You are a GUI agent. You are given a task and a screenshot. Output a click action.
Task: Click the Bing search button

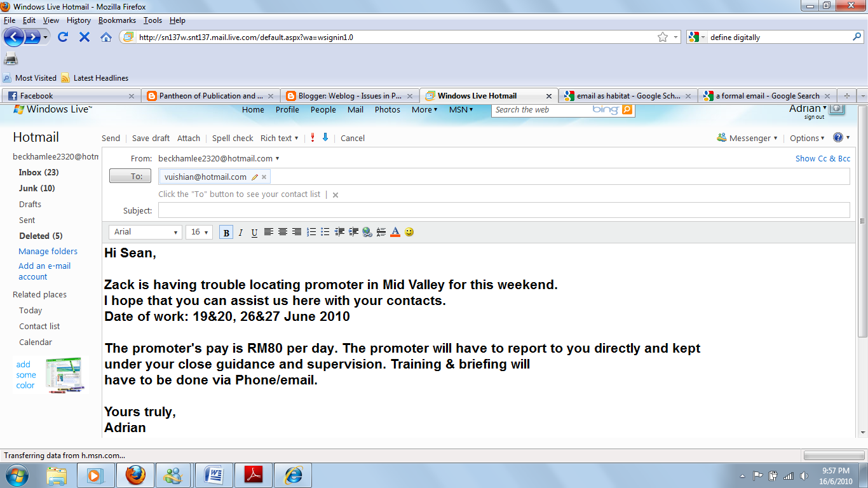coord(627,109)
